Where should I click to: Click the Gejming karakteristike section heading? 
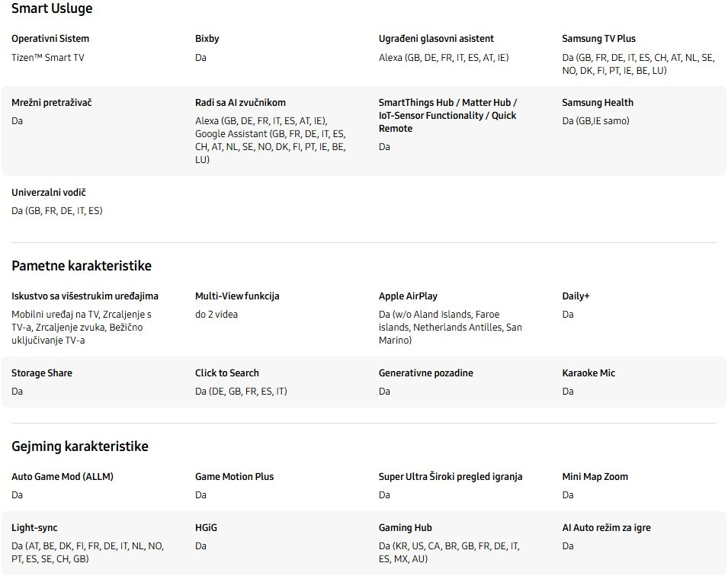(x=80, y=446)
